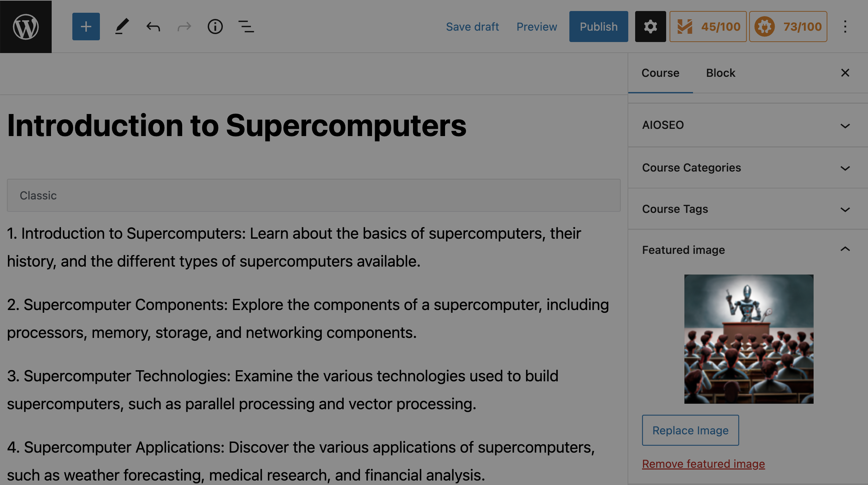
Task: Collapse the Featured image panel
Action: tap(748, 250)
